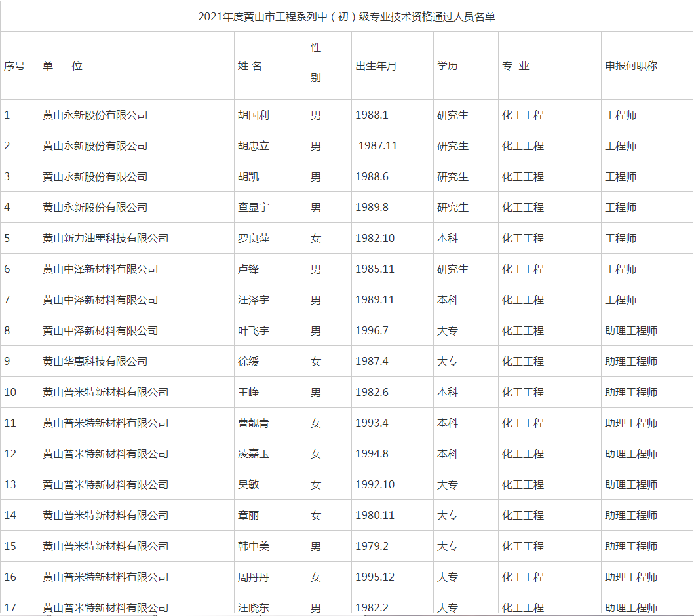The width and height of the screenshot is (694, 616).
Task: Select the name 叶飞宇
Action: (254, 331)
